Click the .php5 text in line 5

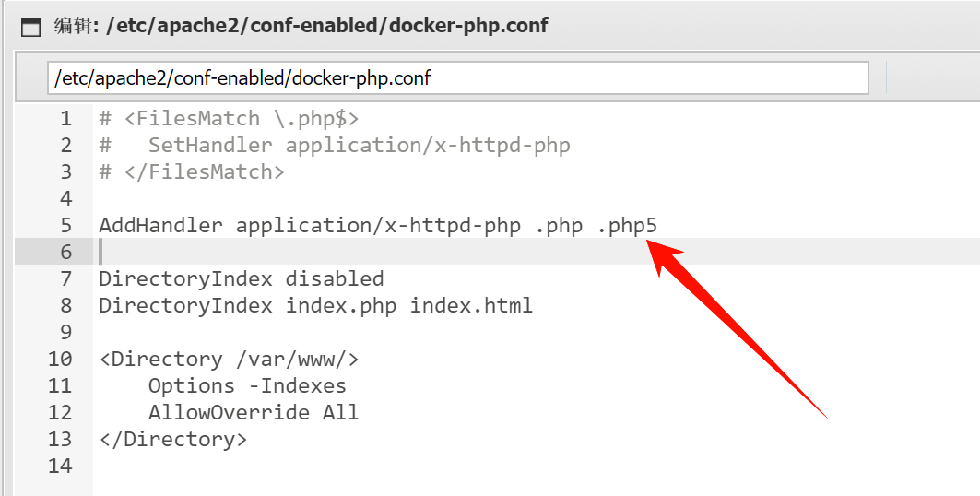[627, 226]
